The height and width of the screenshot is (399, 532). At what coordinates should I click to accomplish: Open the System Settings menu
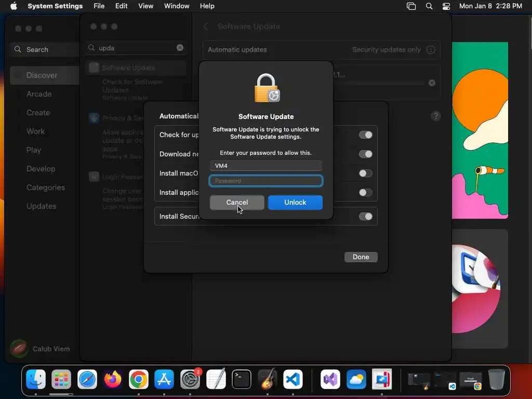pyautogui.click(x=55, y=6)
